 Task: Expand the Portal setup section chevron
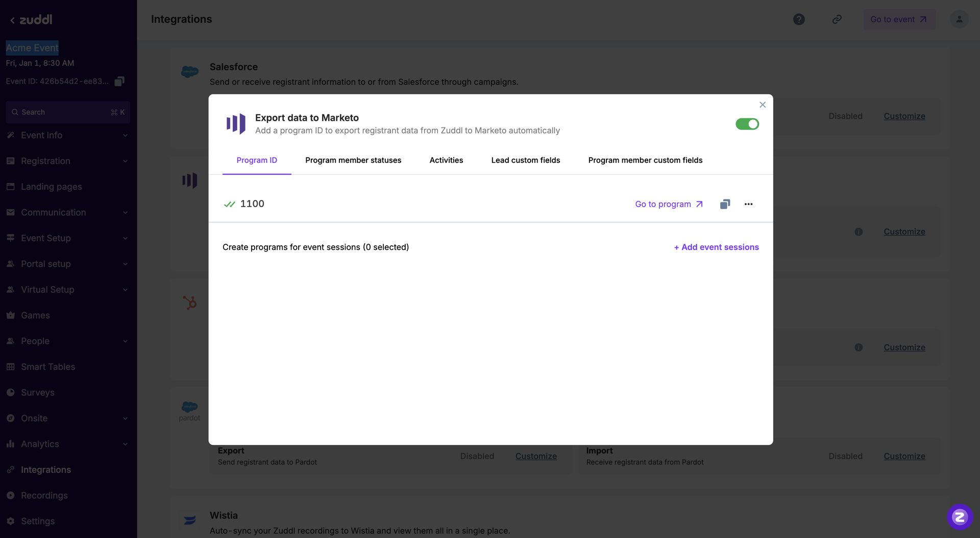click(125, 264)
